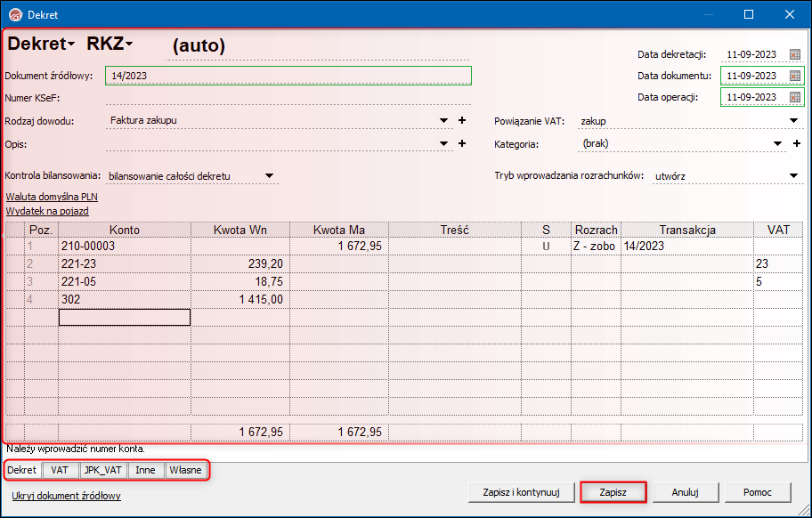
Task: Switch to the VAT tab
Action: click(x=60, y=470)
